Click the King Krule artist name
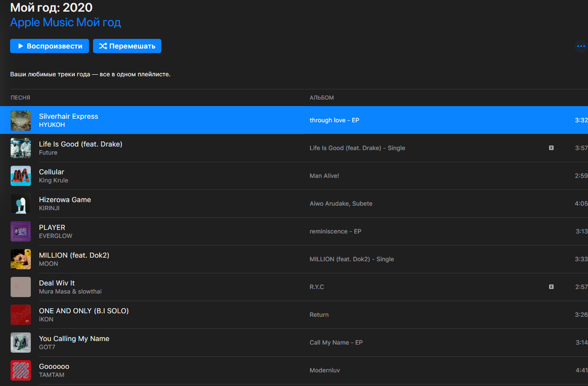The height and width of the screenshot is (386, 588). pyautogui.click(x=54, y=180)
